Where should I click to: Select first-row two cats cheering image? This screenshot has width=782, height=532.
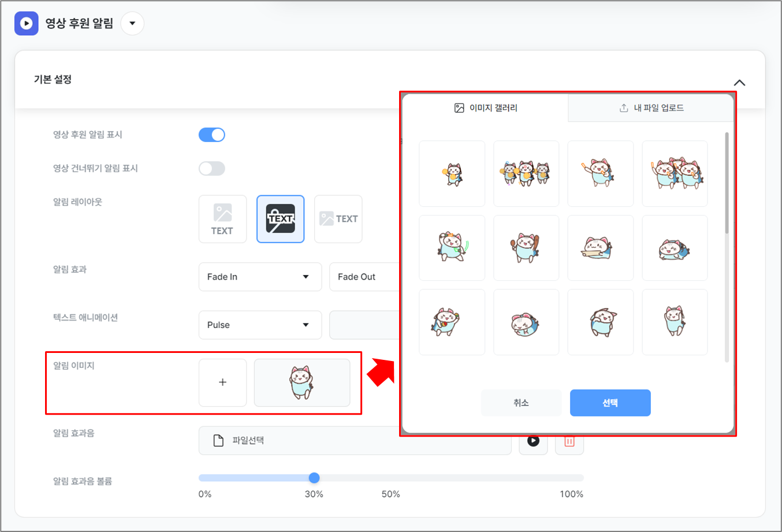coord(675,173)
